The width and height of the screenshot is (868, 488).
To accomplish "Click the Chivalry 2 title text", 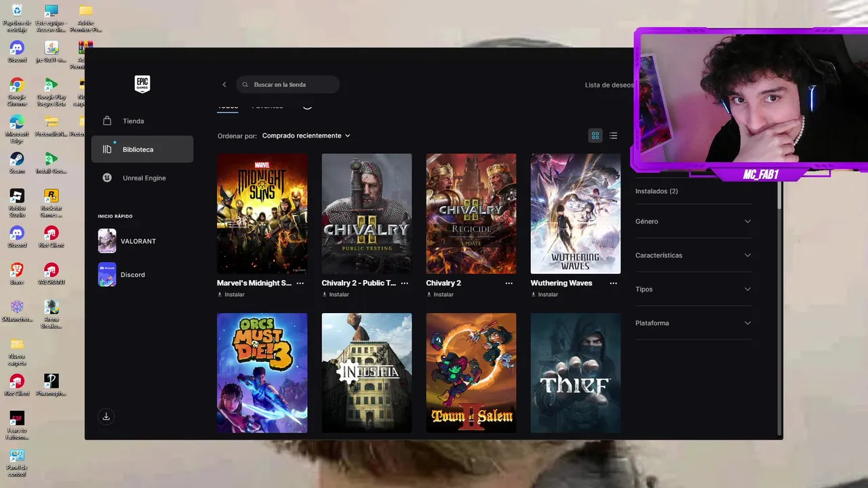I will 443,283.
